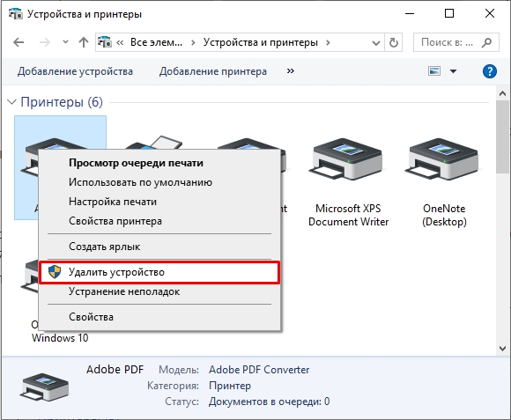Choose "Создать ярлык" menu item
This screenshot has width=511, height=420.
coord(159,247)
